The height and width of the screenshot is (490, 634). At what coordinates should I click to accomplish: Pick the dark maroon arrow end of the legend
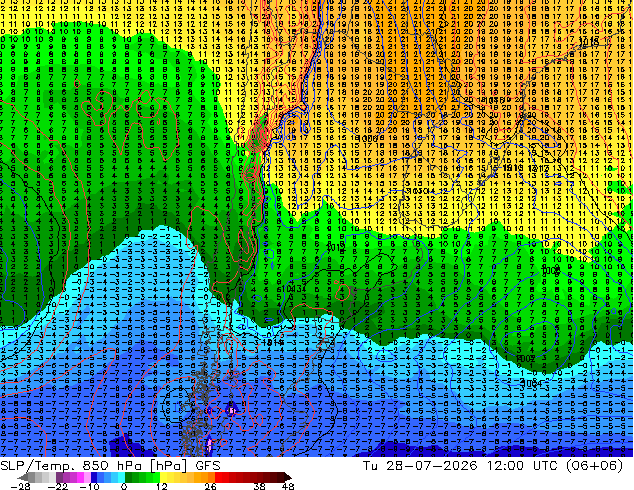click(x=288, y=477)
